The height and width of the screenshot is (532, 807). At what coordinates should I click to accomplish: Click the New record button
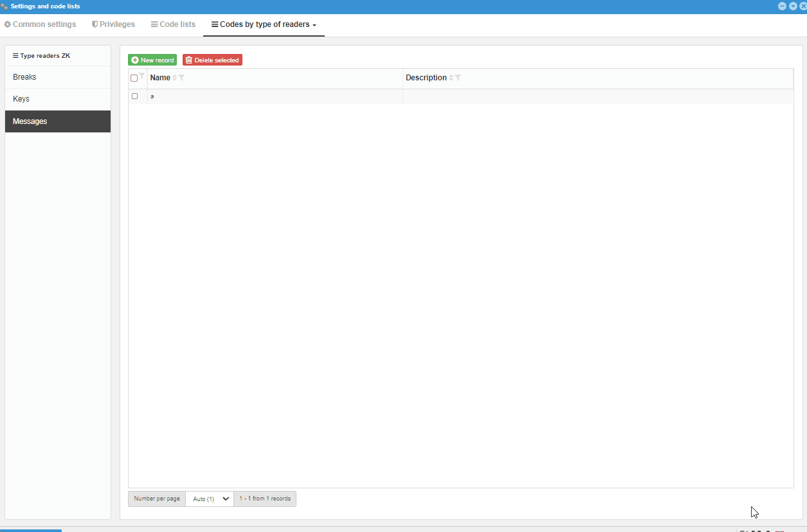[152, 60]
